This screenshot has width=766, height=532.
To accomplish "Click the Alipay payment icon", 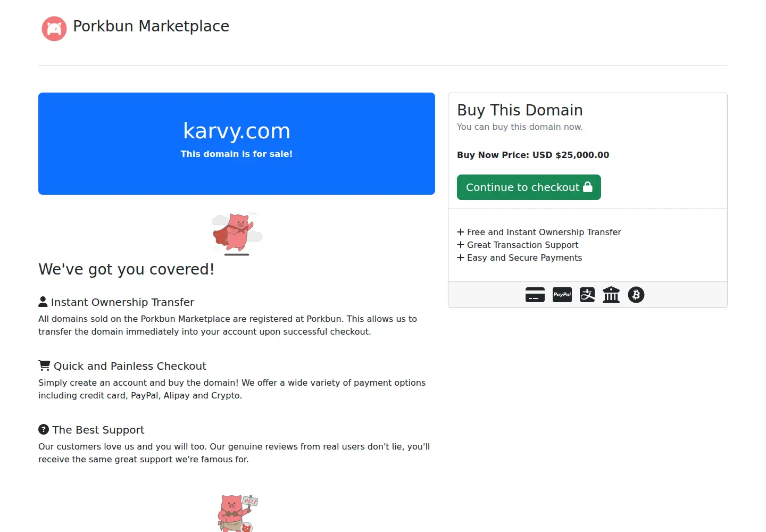I will [587, 295].
